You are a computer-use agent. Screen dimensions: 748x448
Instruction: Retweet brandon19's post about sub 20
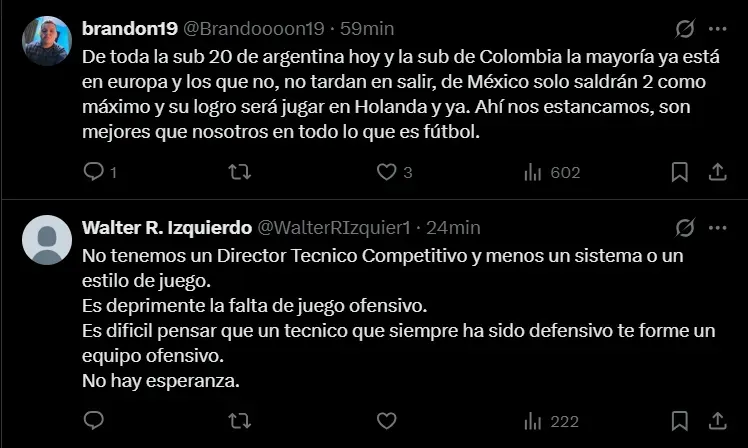point(239,172)
